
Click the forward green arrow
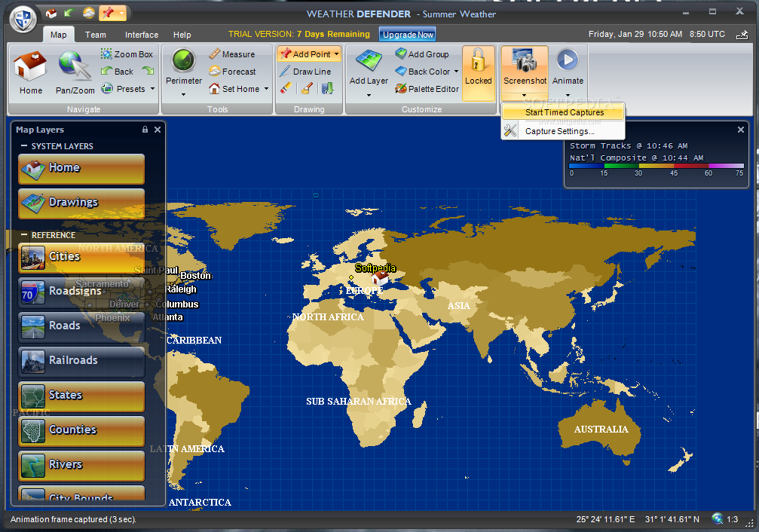point(148,71)
